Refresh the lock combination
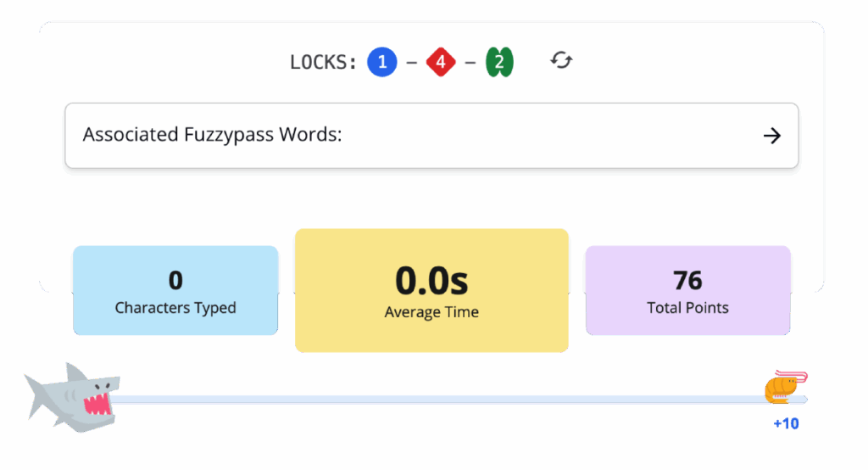Image resolution: width=868 pixels, height=470 pixels. tap(561, 60)
